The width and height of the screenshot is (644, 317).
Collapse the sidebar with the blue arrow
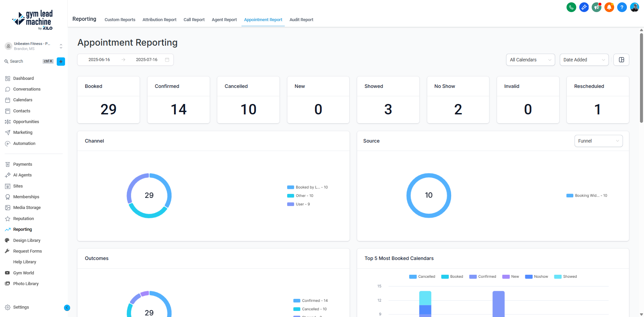pos(67,308)
